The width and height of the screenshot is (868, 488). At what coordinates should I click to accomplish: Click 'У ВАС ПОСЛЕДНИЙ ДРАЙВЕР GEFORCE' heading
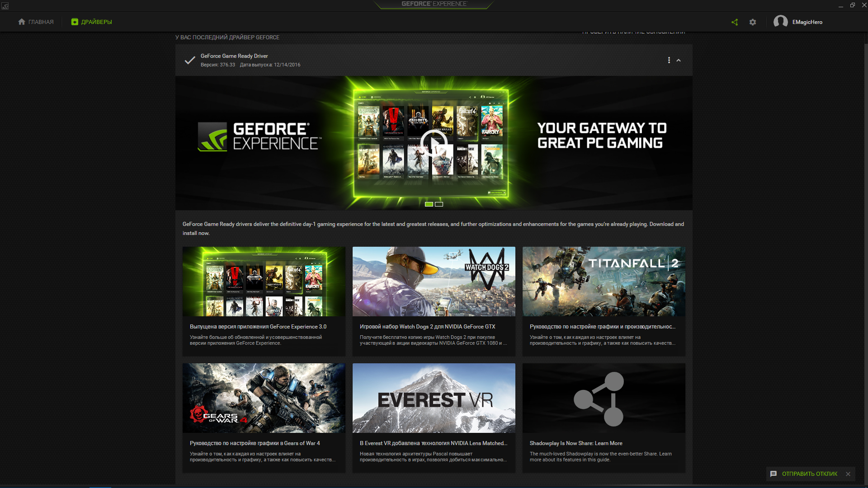(227, 38)
